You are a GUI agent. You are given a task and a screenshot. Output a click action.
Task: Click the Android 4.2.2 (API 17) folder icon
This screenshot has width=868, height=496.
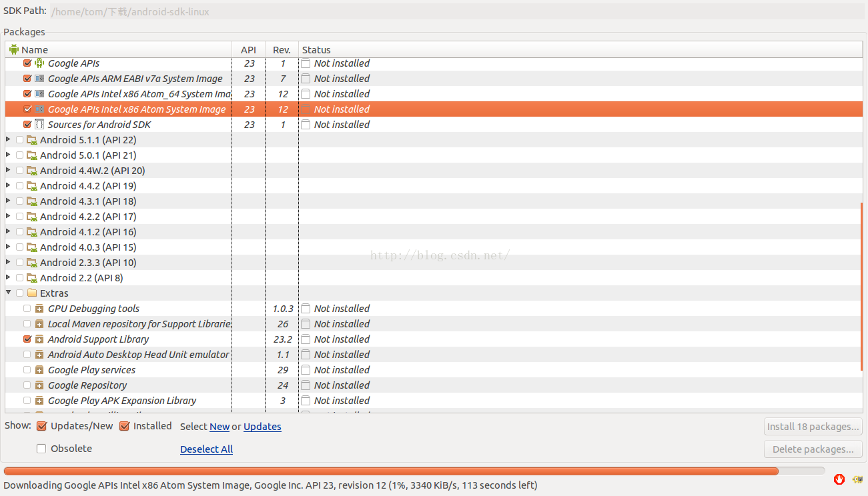(31, 217)
